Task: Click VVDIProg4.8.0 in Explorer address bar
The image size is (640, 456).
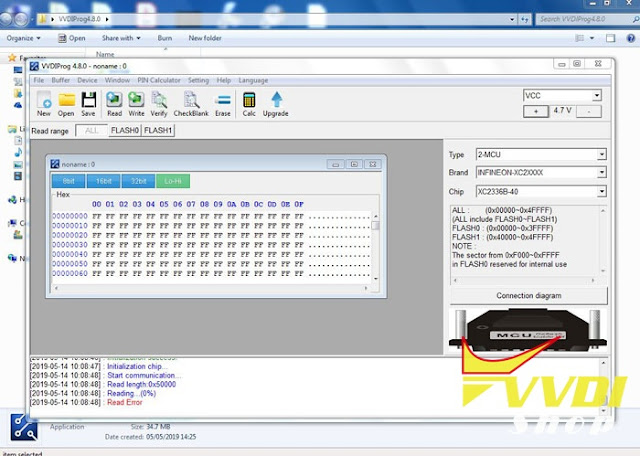Action: point(80,19)
